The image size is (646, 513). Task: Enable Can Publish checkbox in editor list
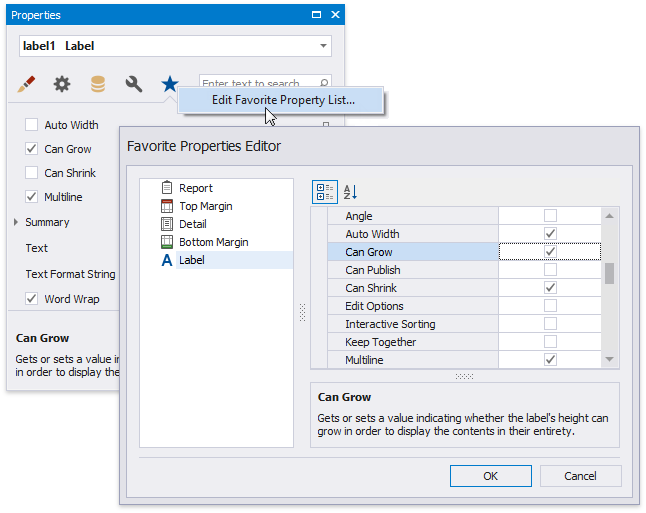[x=550, y=270]
